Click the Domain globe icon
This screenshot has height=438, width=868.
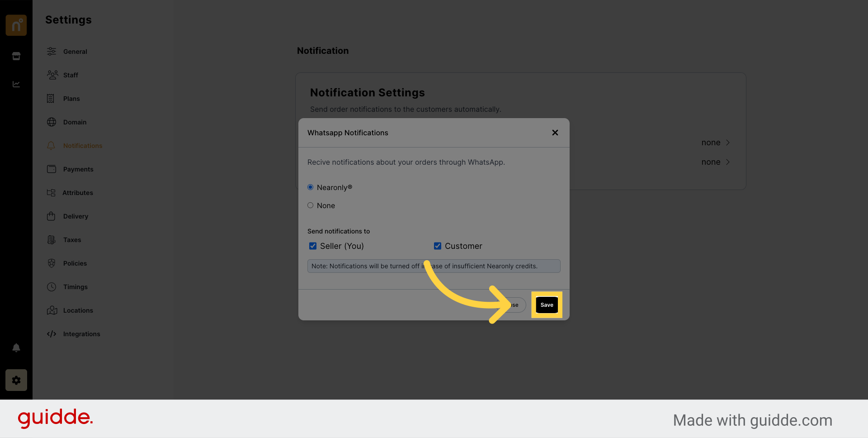click(x=52, y=122)
